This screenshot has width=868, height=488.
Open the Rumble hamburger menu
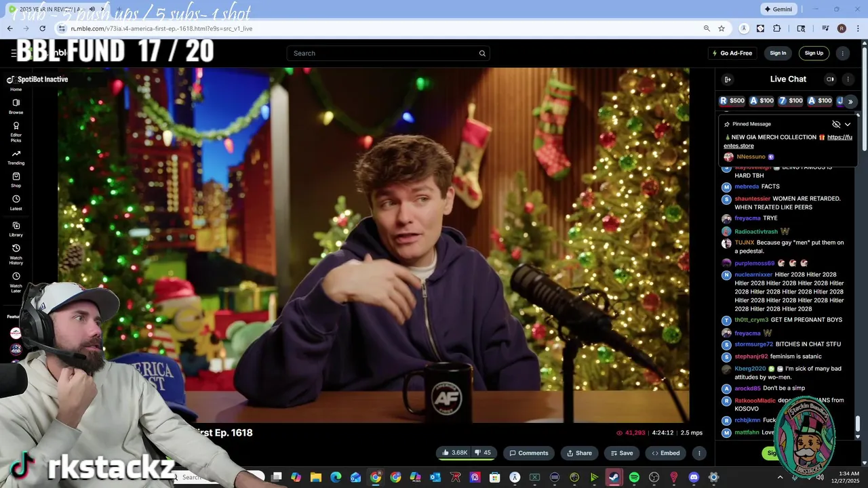click(13, 53)
